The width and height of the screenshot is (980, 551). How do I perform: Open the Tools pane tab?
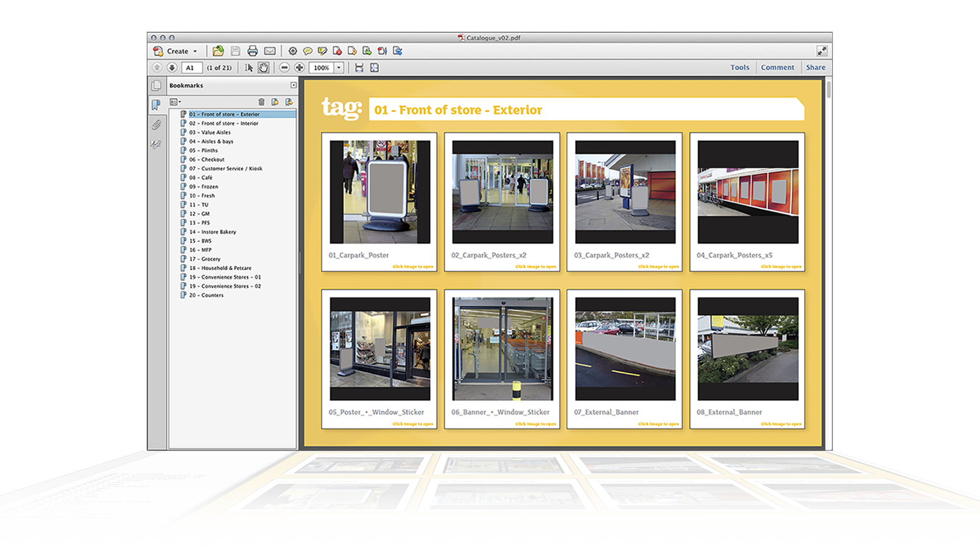point(739,68)
